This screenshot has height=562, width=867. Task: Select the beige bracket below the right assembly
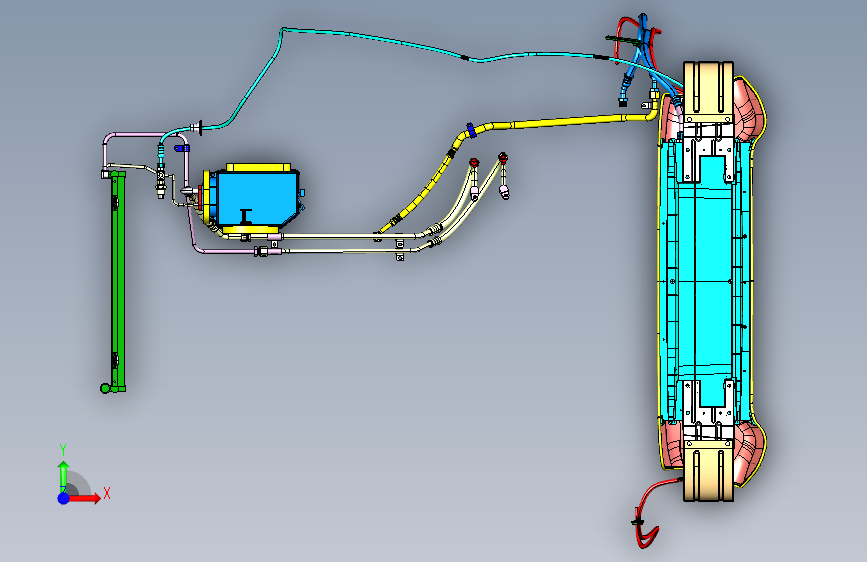click(708, 473)
